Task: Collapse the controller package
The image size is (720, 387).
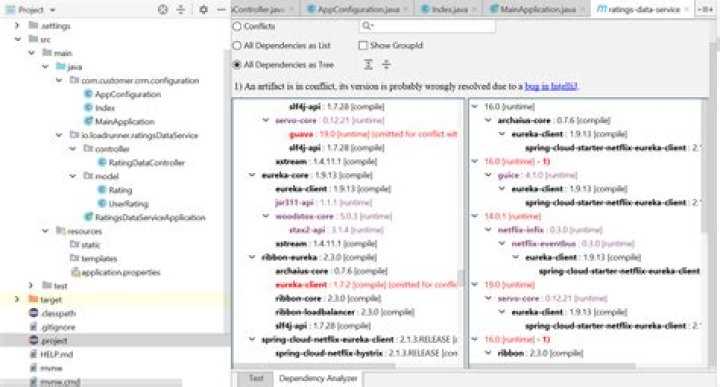Action: tap(73, 149)
